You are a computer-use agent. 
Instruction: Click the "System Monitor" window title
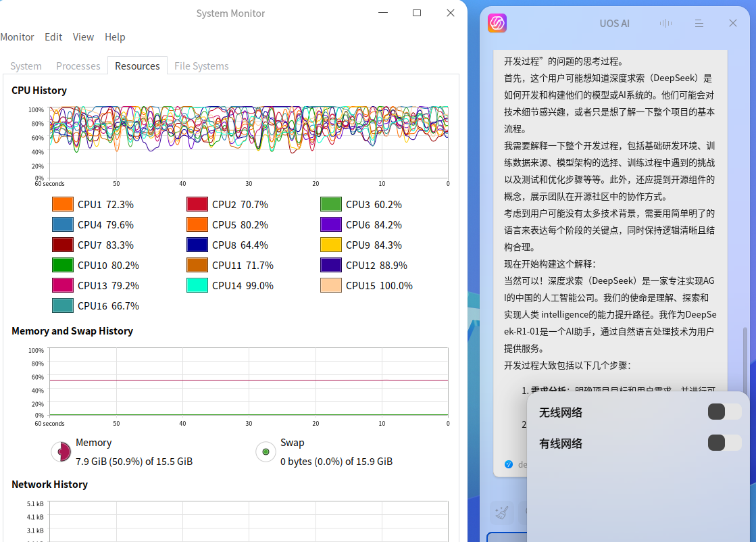click(x=230, y=14)
